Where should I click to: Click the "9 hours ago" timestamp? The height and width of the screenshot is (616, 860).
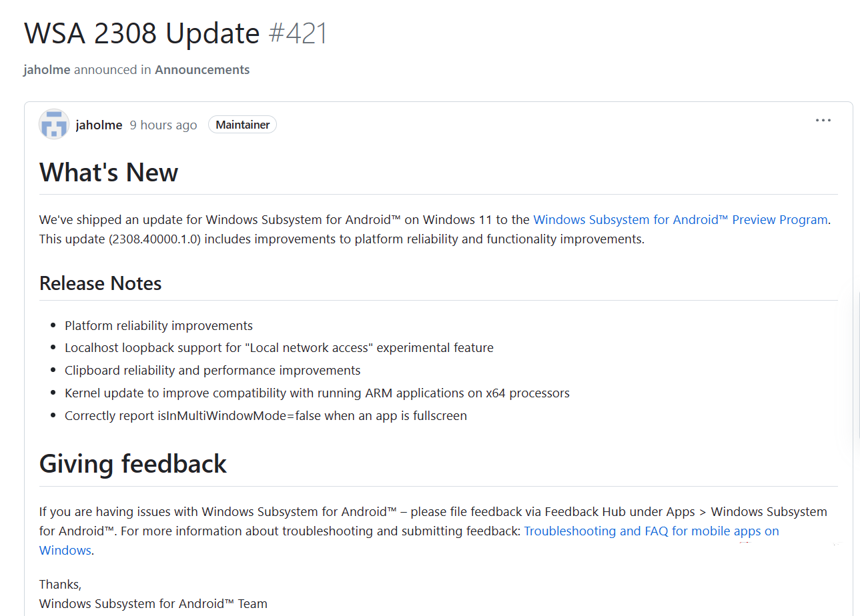click(x=163, y=125)
